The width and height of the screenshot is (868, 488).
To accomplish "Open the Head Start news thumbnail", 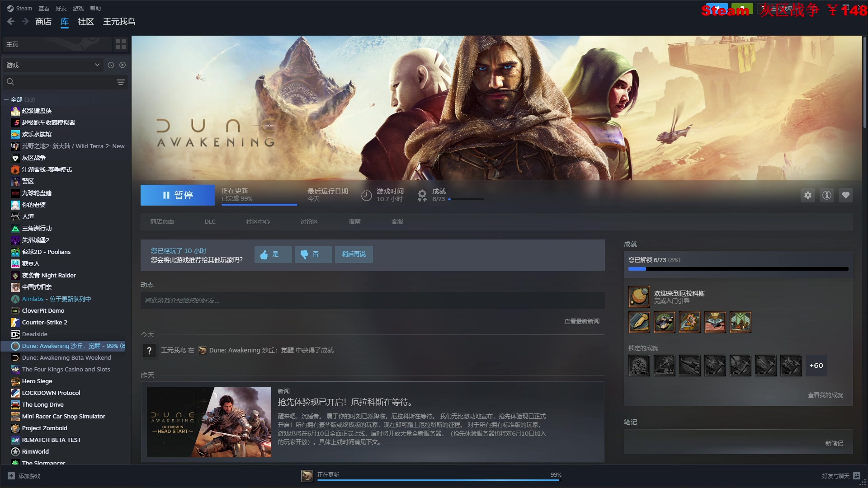I will pyautogui.click(x=209, y=422).
